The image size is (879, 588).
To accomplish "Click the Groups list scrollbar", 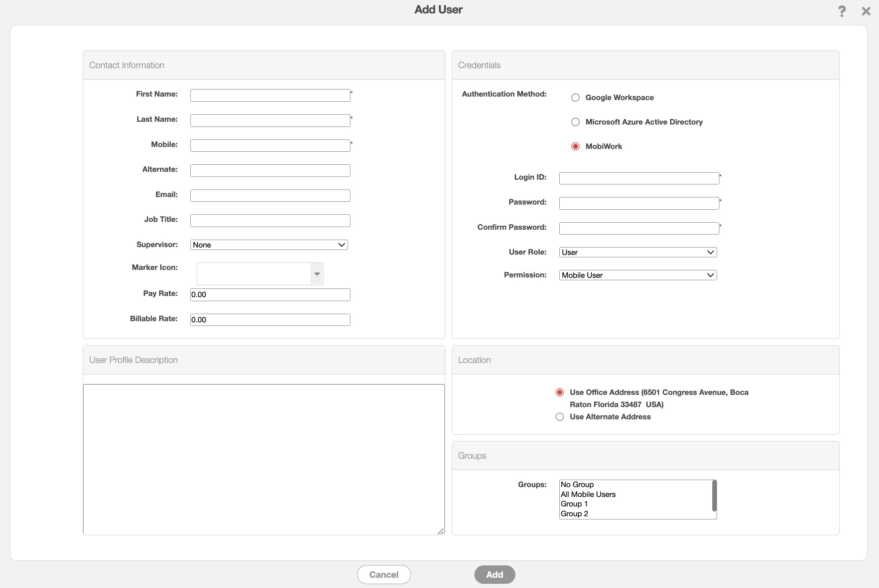I will tap(714, 496).
